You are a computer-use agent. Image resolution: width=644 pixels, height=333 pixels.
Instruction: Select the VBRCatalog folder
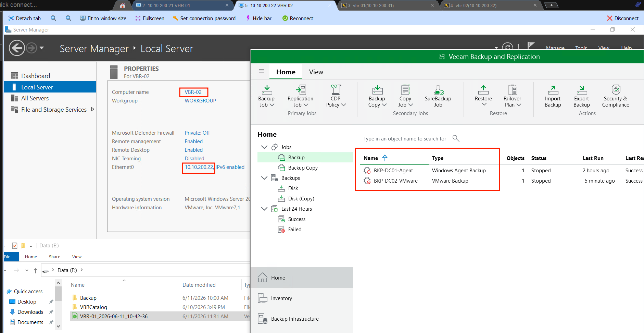coord(93,307)
